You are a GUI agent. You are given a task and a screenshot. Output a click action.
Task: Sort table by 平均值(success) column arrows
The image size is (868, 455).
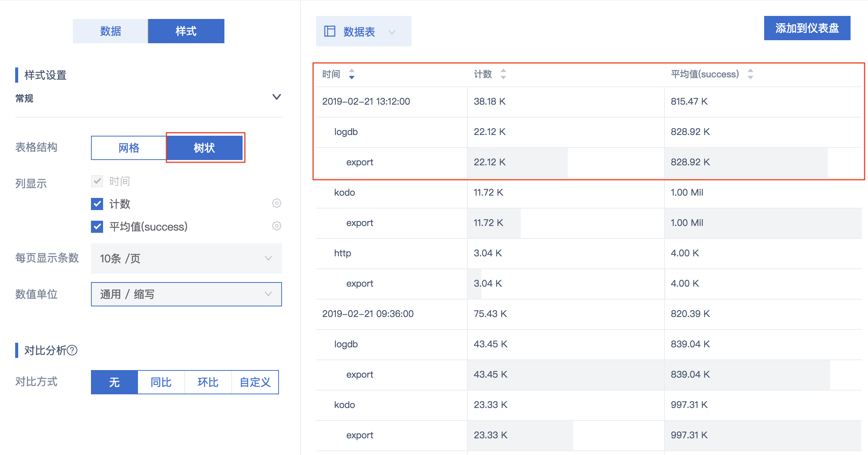[x=750, y=74]
